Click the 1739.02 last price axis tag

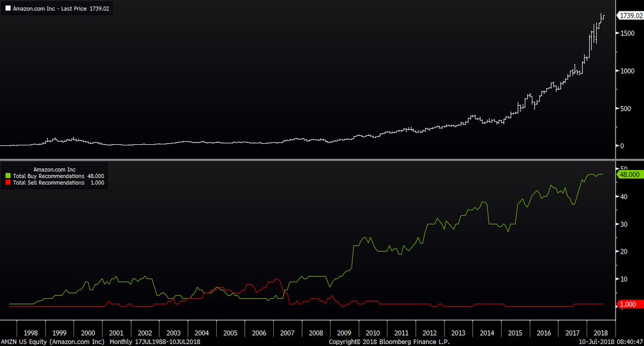(630, 16)
